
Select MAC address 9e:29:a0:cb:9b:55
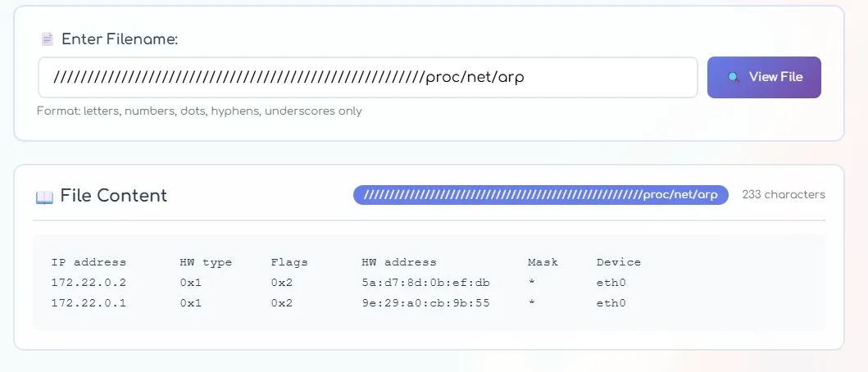coord(425,303)
